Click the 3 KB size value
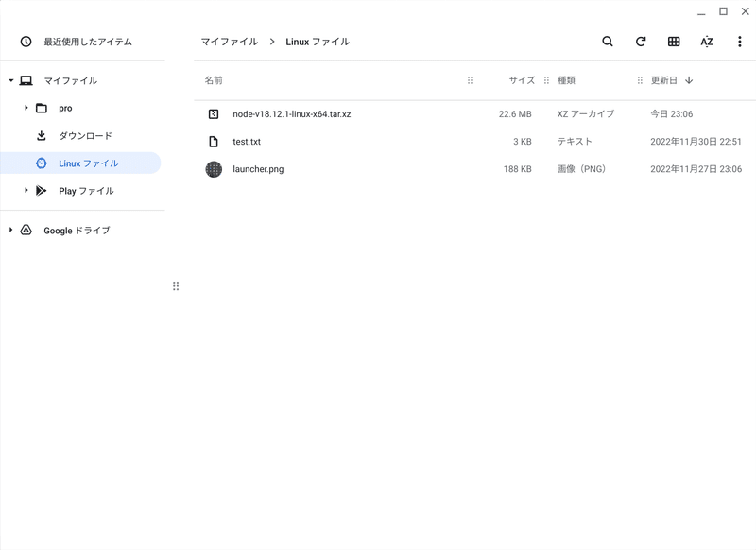Screen dimensions: 756x550 tap(523, 142)
